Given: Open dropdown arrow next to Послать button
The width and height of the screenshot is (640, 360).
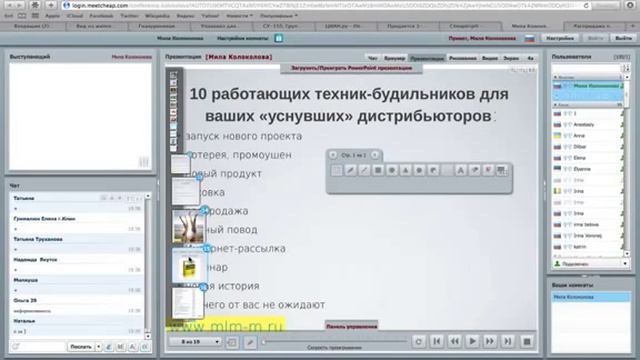Looking at the screenshot, I should (98, 347).
